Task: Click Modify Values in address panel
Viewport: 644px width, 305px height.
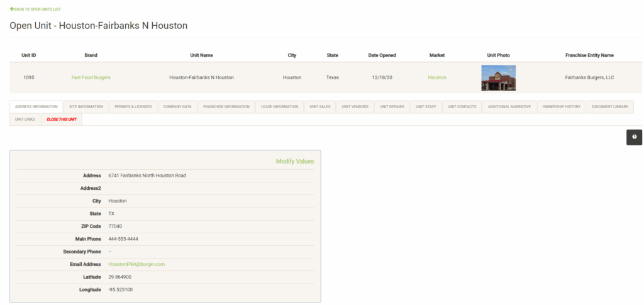Action: 294,162
